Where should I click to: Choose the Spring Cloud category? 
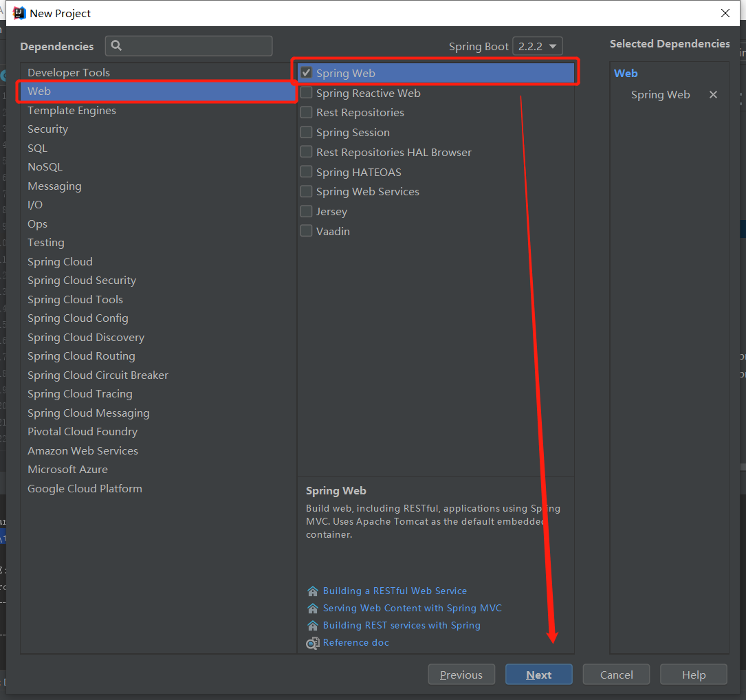[158, 262]
